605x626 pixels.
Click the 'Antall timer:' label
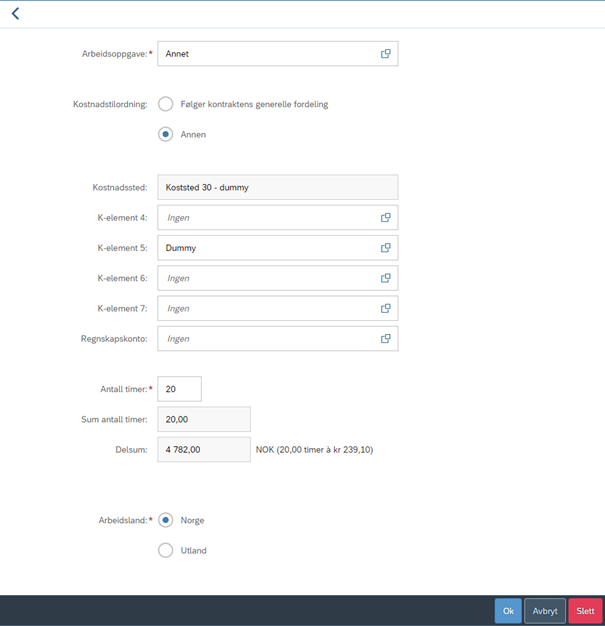tap(124, 389)
